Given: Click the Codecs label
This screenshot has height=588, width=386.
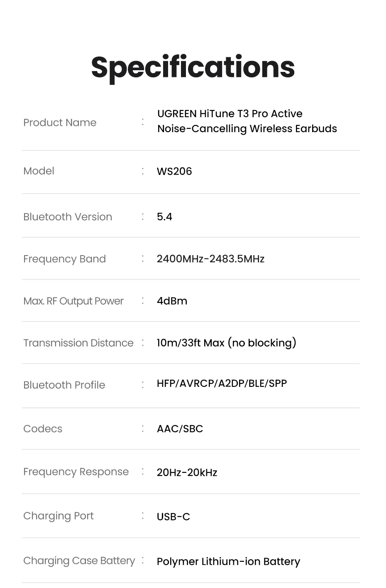Looking at the screenshot, I should pyautogui.click(x=43, y=428).
